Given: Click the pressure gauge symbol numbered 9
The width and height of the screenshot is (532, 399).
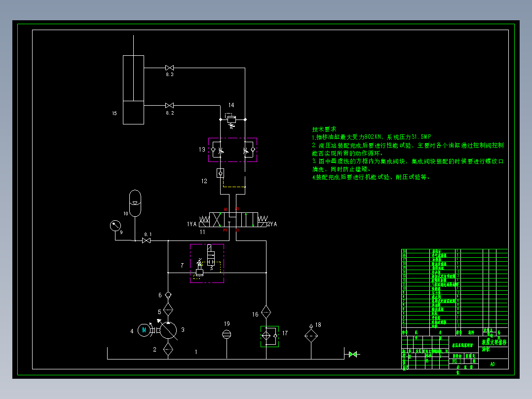Looking at the screenshot, I should [115, 226].
